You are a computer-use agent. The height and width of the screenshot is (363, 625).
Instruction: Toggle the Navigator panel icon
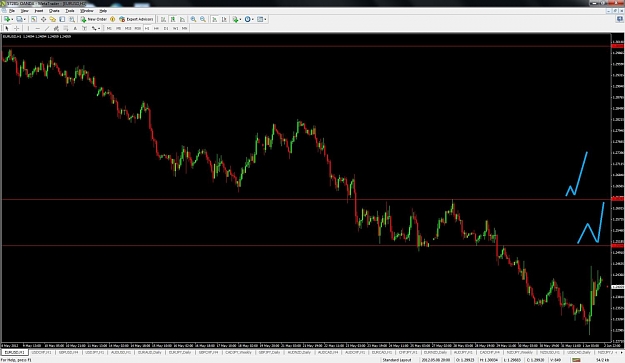[x=53, y=19]
